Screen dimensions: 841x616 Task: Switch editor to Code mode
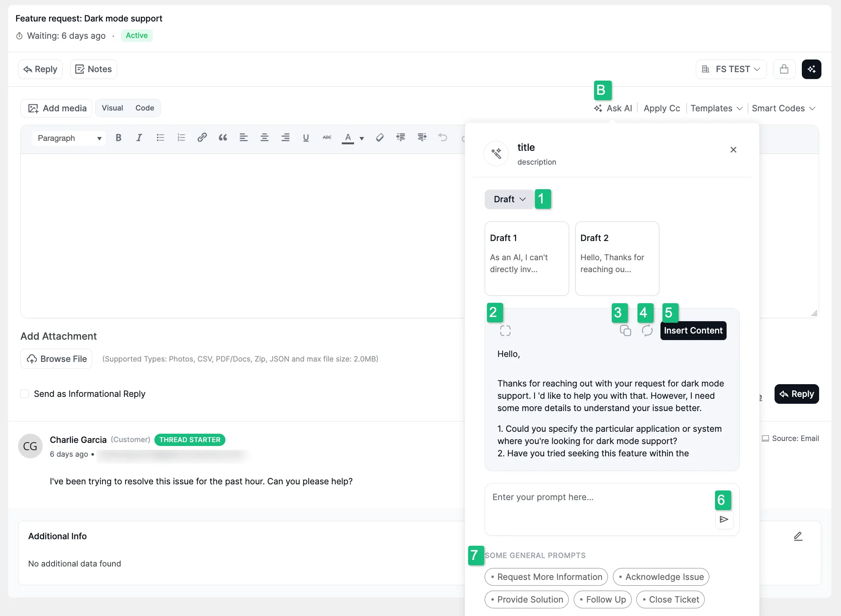pyautogui.click(x=144, y=108)
